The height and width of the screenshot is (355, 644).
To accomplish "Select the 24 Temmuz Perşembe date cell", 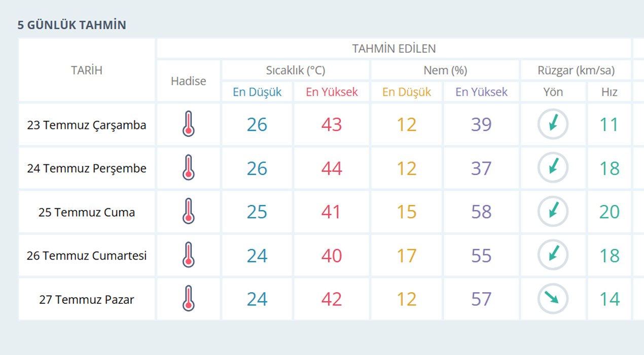I will click(x=87, y=168).
